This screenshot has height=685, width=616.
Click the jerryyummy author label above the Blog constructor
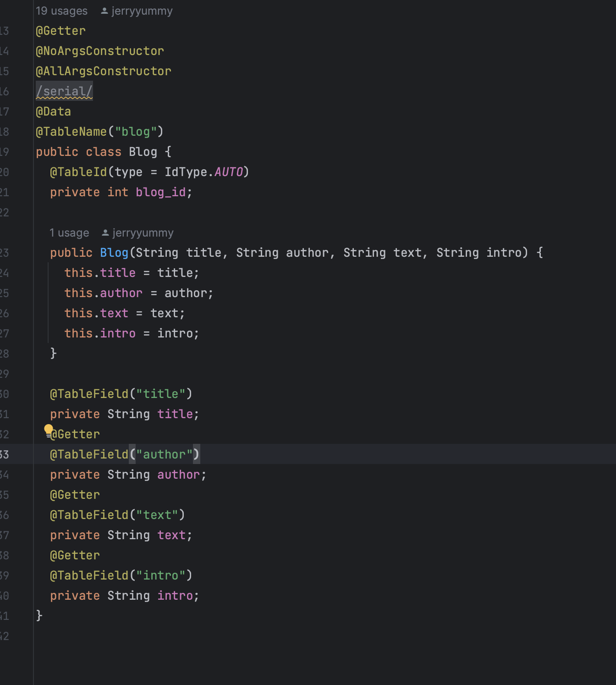pos(143,233)
